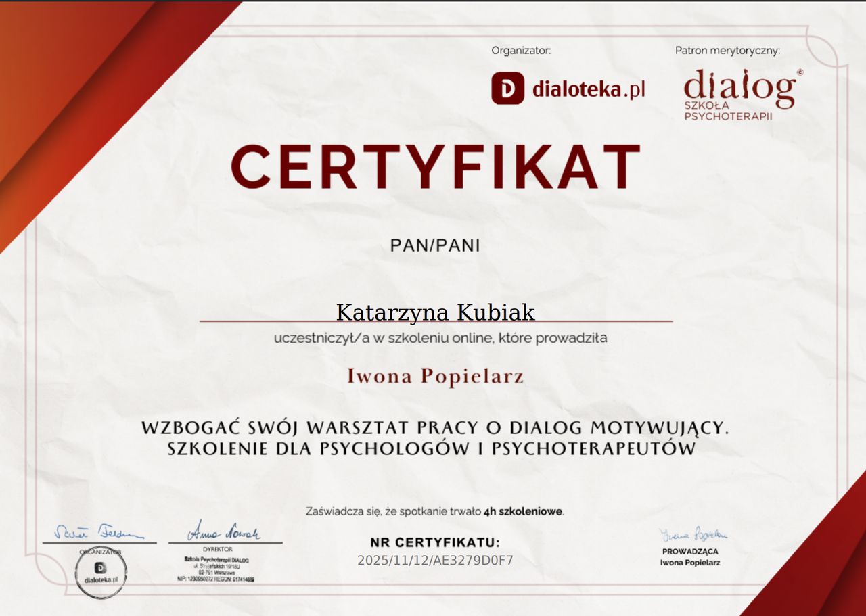Click the bold 4h szkoleniowe text
Image resolution: width=866 pixels, height=616 pixels.
click(x=523, y=512)
